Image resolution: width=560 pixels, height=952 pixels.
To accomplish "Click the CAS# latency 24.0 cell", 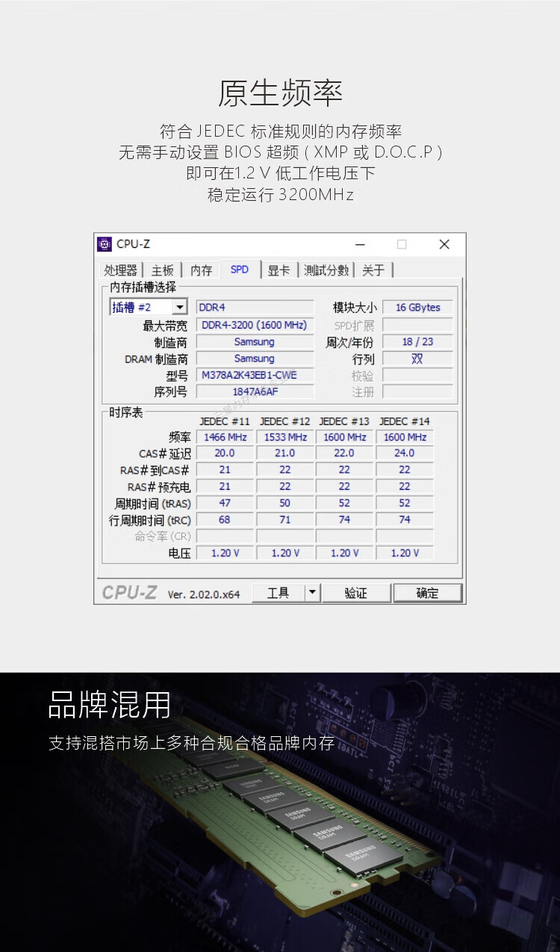I will [x=405, y=453].
